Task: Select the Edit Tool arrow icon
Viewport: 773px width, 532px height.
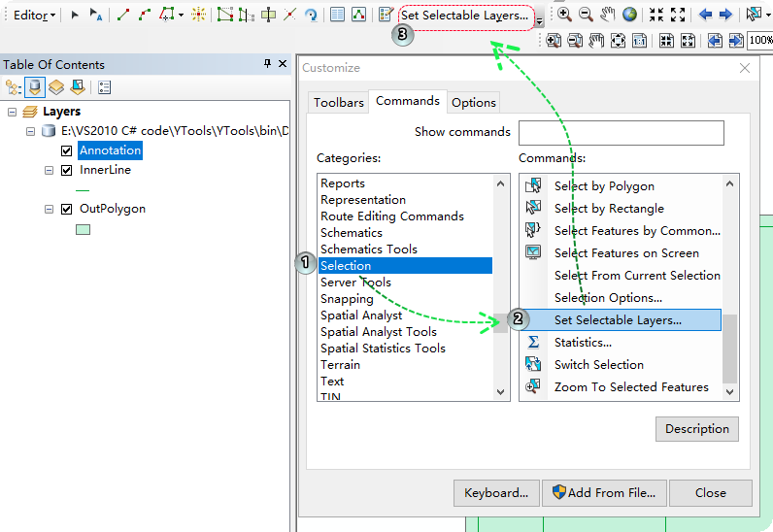Action: pos(75,15)
